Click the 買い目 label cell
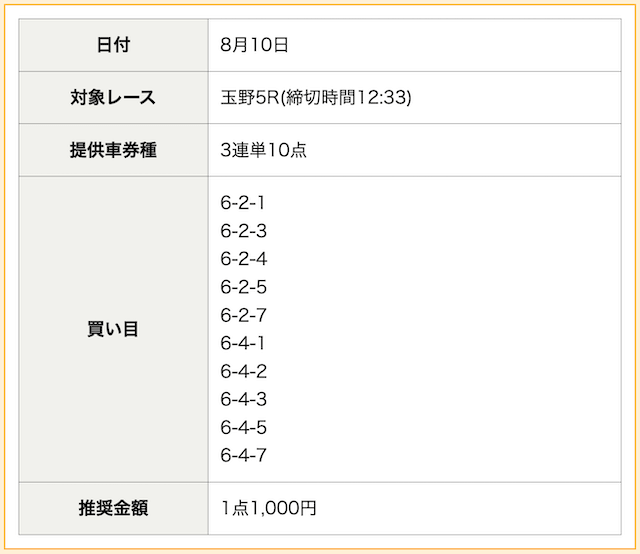The image size is (640, 554). pyautogui.click(x=113, y=329)
